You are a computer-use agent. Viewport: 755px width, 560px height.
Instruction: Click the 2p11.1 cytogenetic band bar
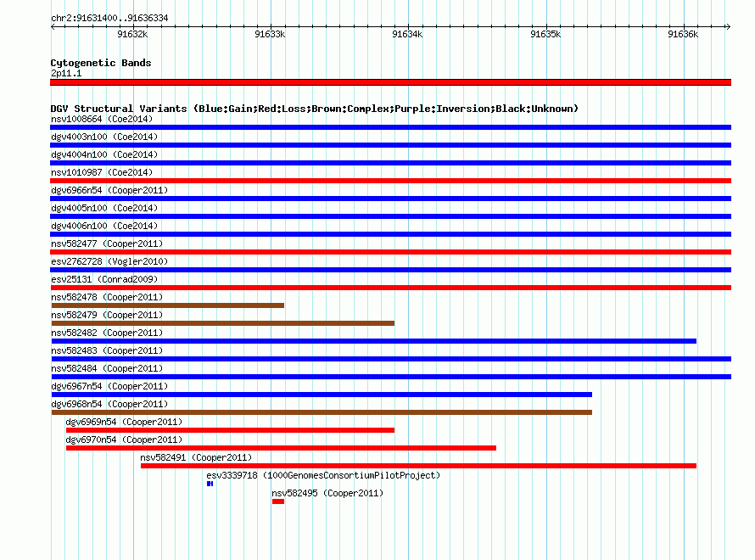click(390, 82)
